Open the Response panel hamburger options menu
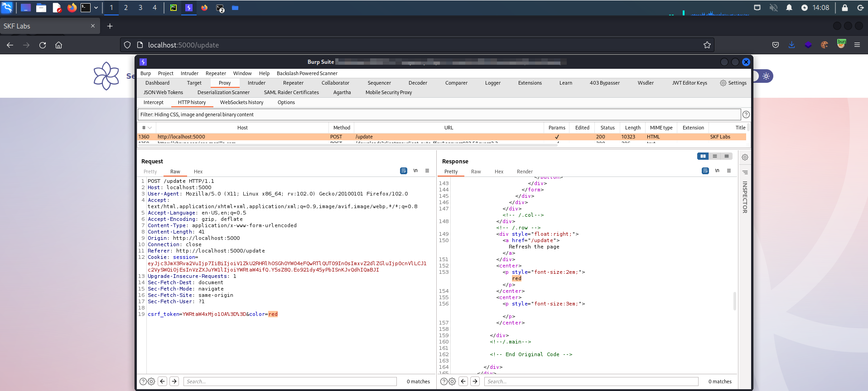 pos(728,171)
